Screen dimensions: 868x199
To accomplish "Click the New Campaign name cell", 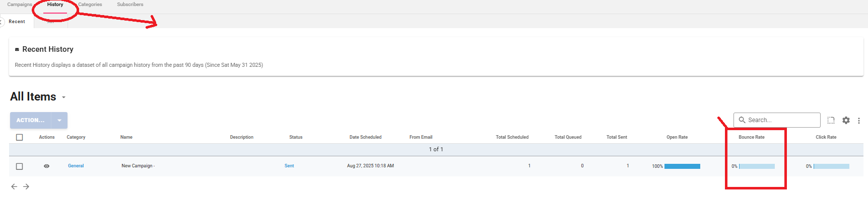I will tap(138, 166).
